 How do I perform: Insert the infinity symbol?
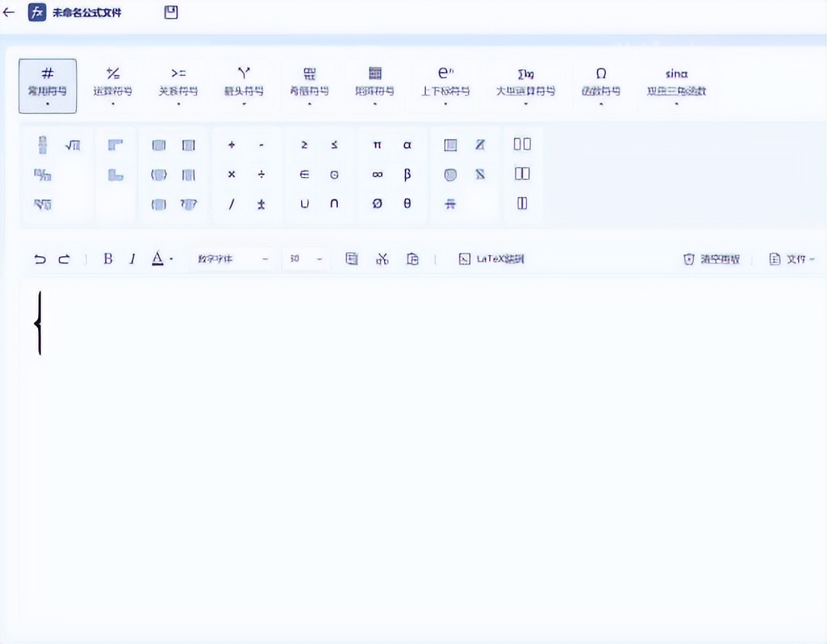(376, 175)
